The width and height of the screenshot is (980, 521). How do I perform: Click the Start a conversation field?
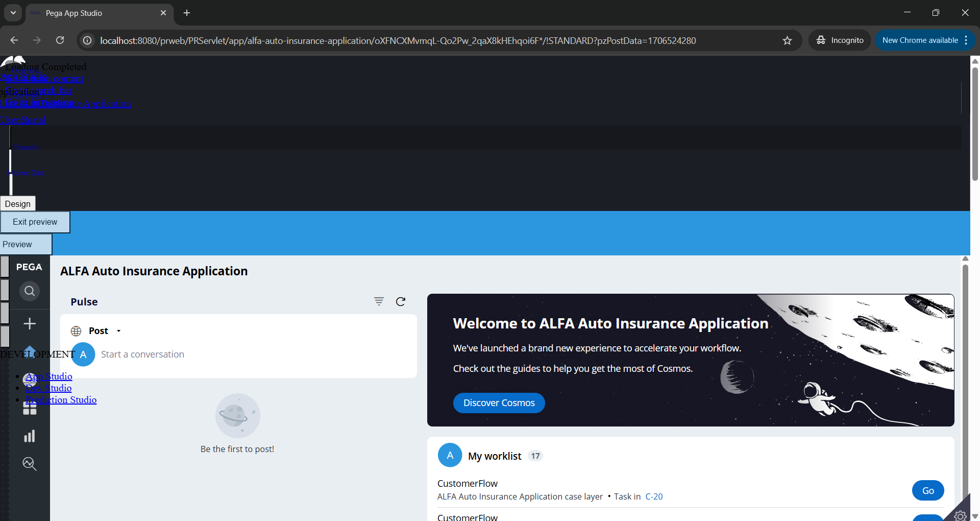tap(143, 354)
